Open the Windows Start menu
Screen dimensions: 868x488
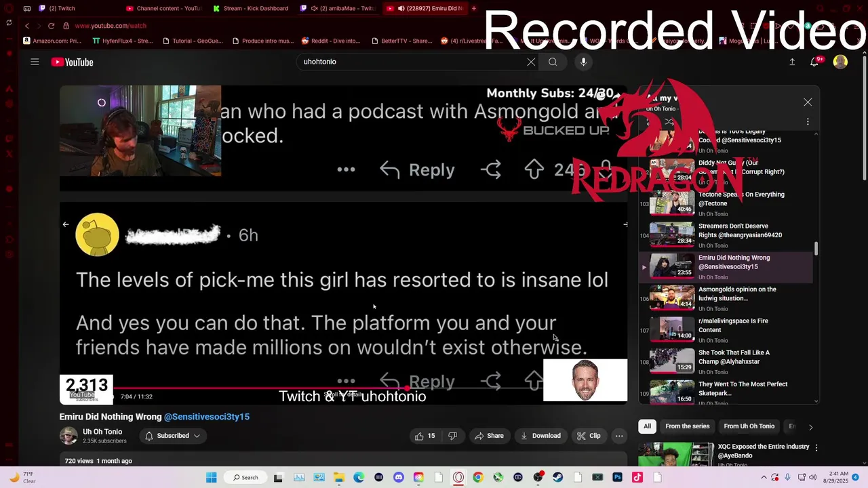211,477
